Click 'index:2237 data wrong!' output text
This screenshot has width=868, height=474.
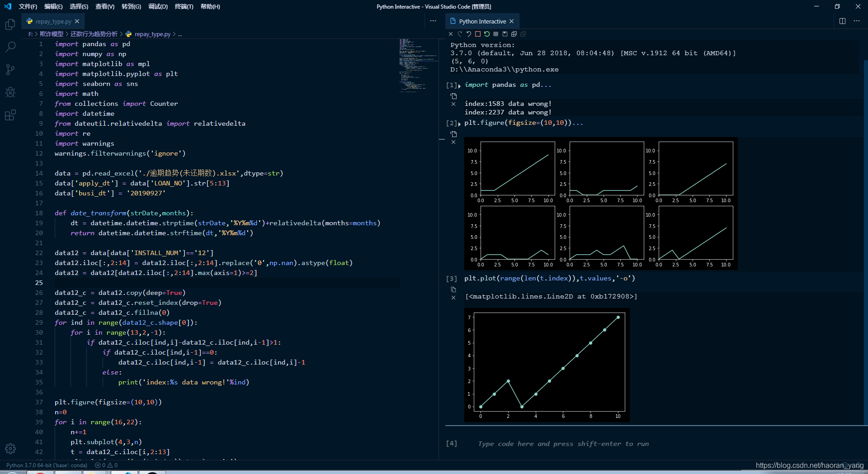[508, 112]
